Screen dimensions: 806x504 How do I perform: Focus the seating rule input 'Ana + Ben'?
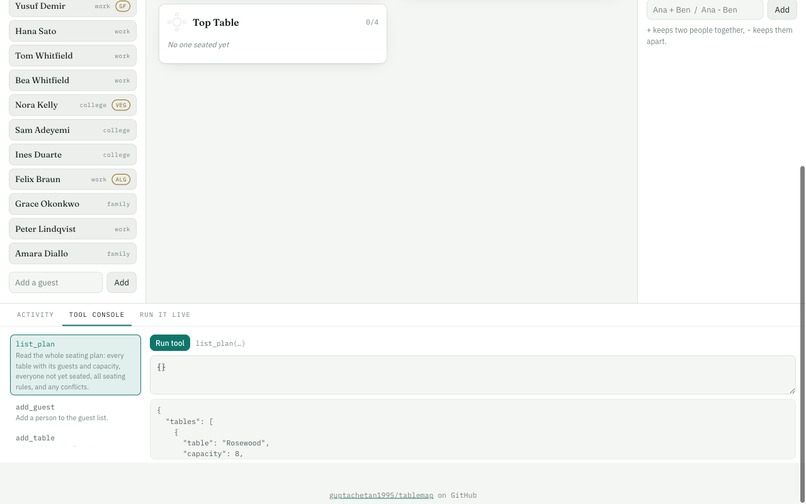click(705, 10)
